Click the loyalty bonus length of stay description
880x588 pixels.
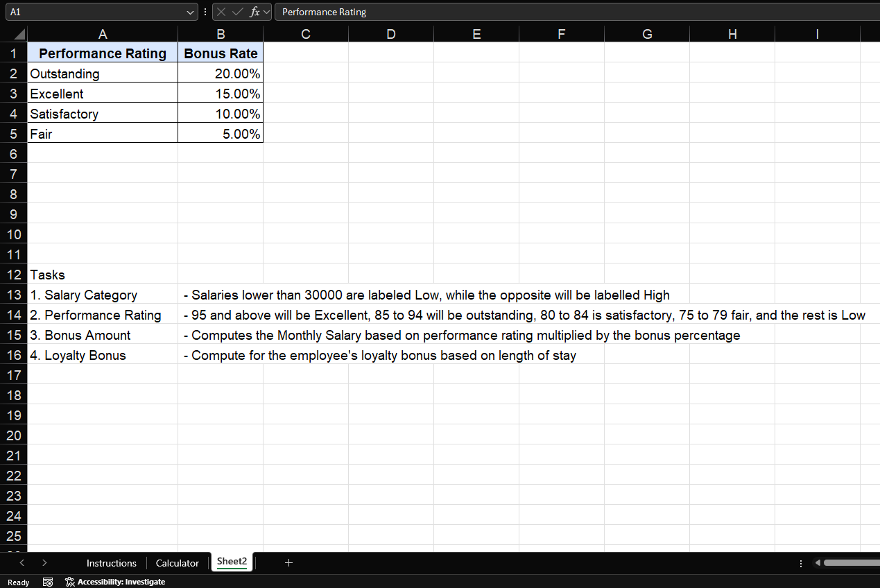point(380,355)
